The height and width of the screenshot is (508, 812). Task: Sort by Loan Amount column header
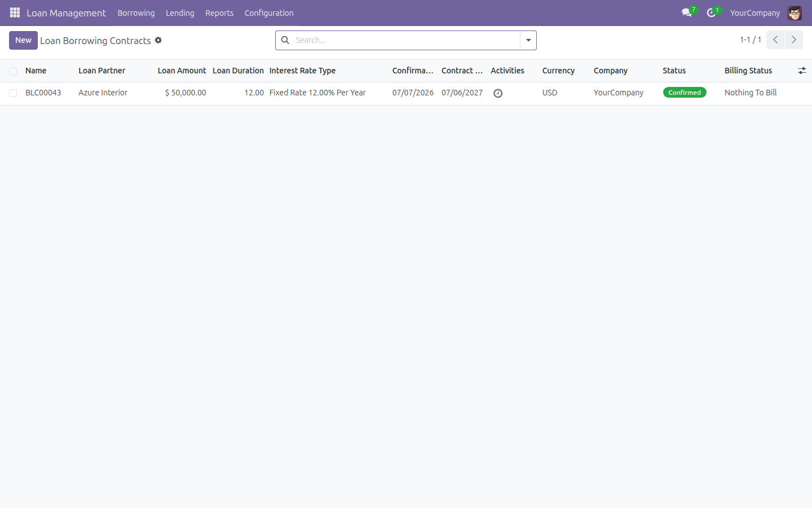tap(182, 71)
